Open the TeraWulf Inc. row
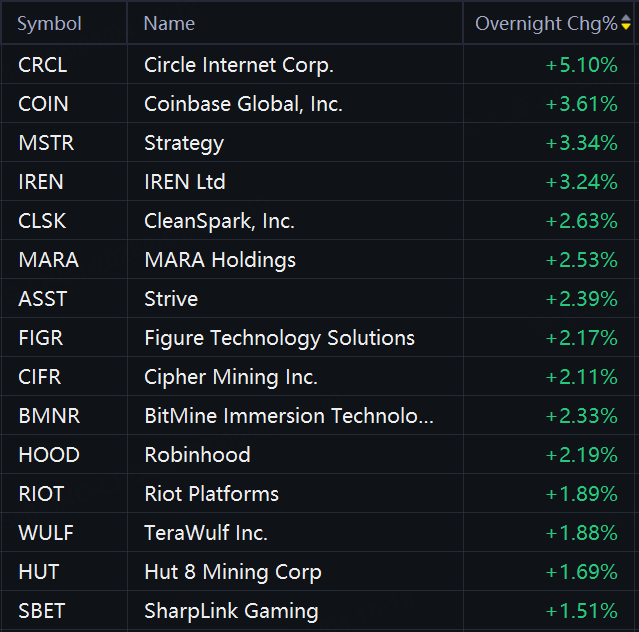Screen dimensions: 639x632 [x=318, y=533]
